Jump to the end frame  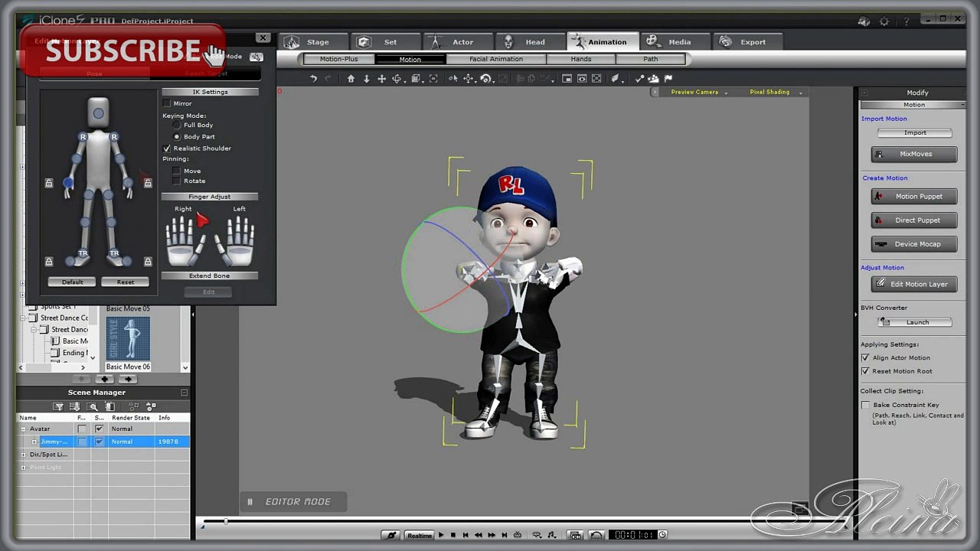[505, 535]
